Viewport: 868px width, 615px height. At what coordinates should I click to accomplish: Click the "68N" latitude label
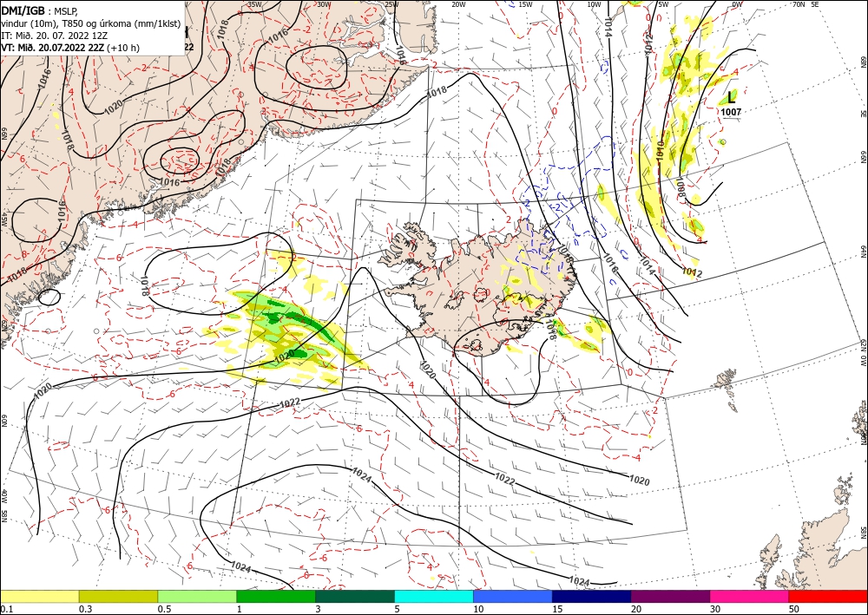point(863,62)
